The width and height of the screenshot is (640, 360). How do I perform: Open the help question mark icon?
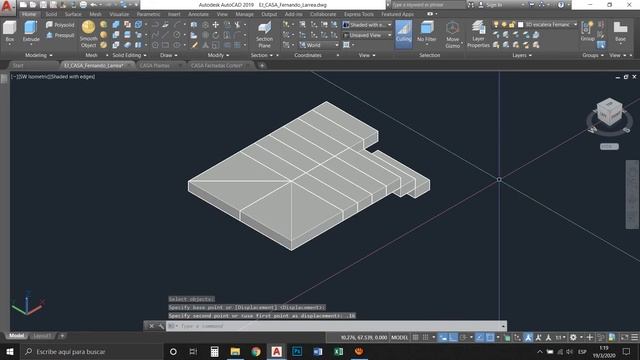coord(561,5)
